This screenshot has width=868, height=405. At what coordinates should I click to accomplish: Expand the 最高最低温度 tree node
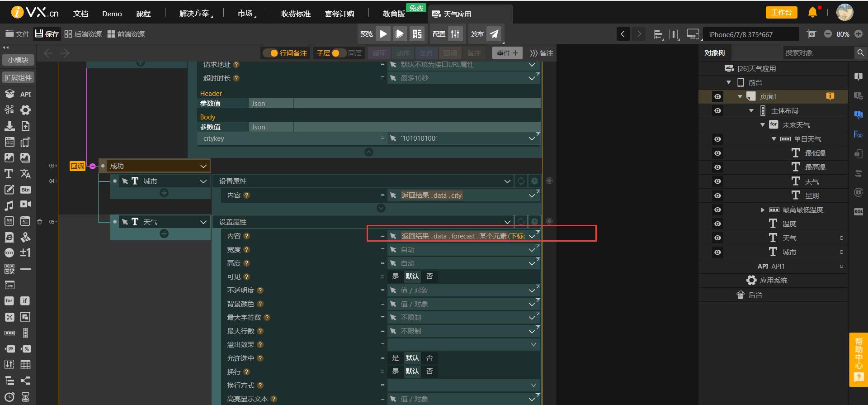[763, 210]
